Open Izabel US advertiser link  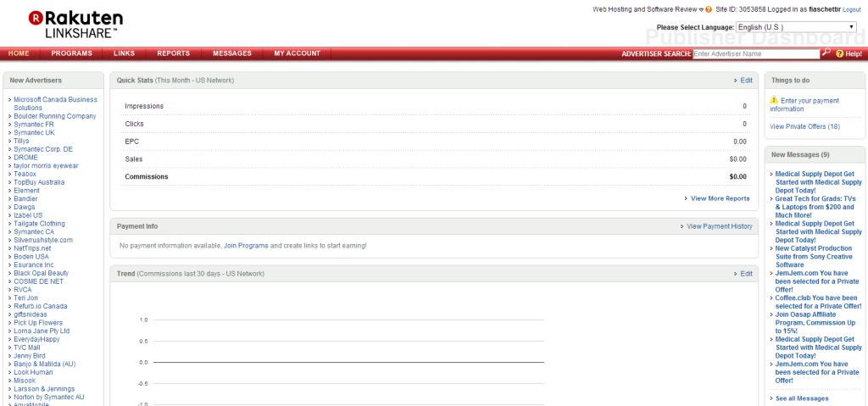pyautogui.click(x=28, y=215)
